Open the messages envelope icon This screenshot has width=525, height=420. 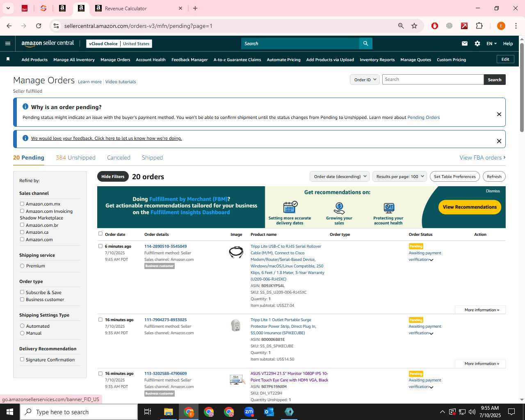click(465, 43)
